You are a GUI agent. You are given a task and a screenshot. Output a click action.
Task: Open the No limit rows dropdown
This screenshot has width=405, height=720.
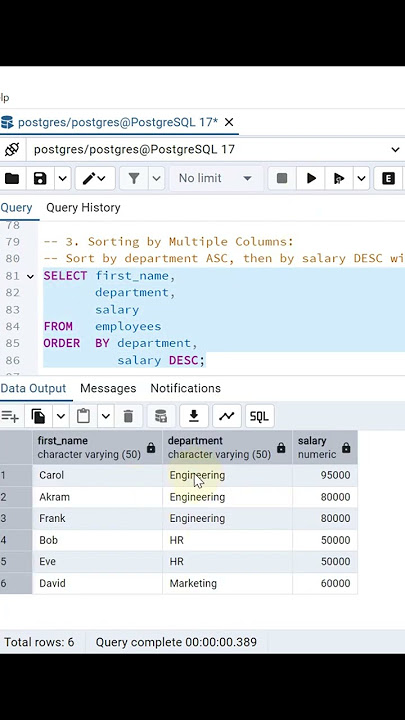click(x=216, y=178)
